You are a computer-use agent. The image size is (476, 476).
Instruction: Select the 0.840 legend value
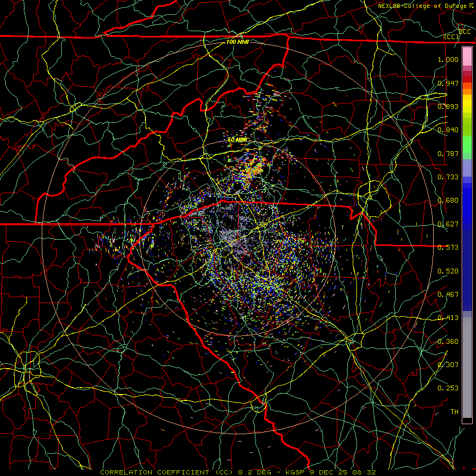coord(448,130)
